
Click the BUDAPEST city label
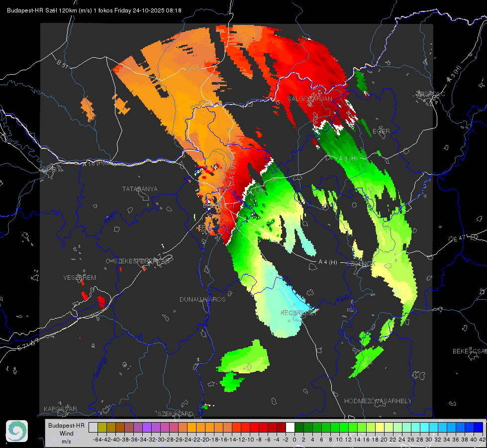click(219, 206)
